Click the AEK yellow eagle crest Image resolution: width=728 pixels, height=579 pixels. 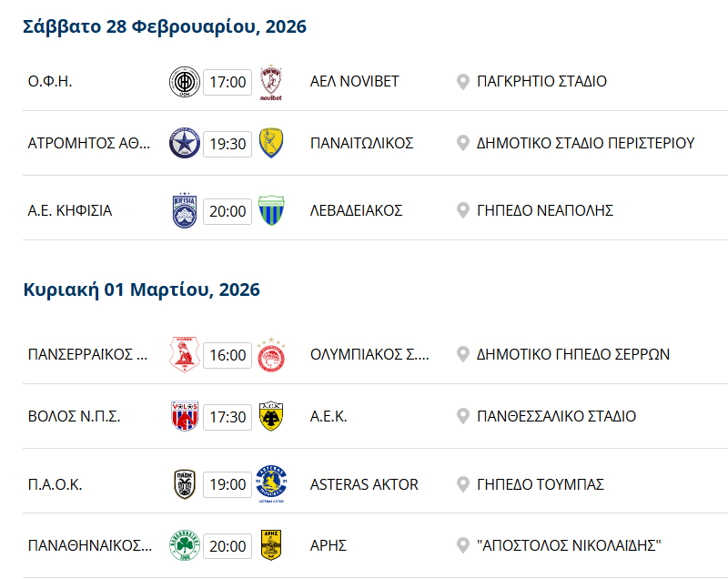(270, 417)
